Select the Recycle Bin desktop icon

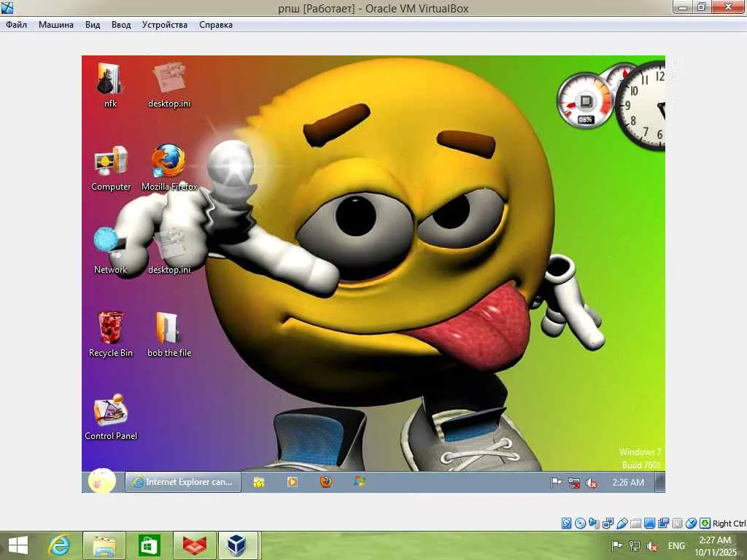pos(111,328)
